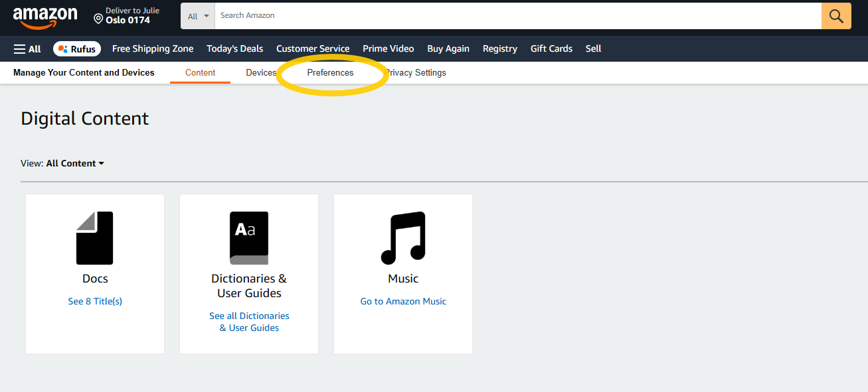Click the orange search magnifier button
This screenshot has height=392, width=868.
click(x=836, y=16)
